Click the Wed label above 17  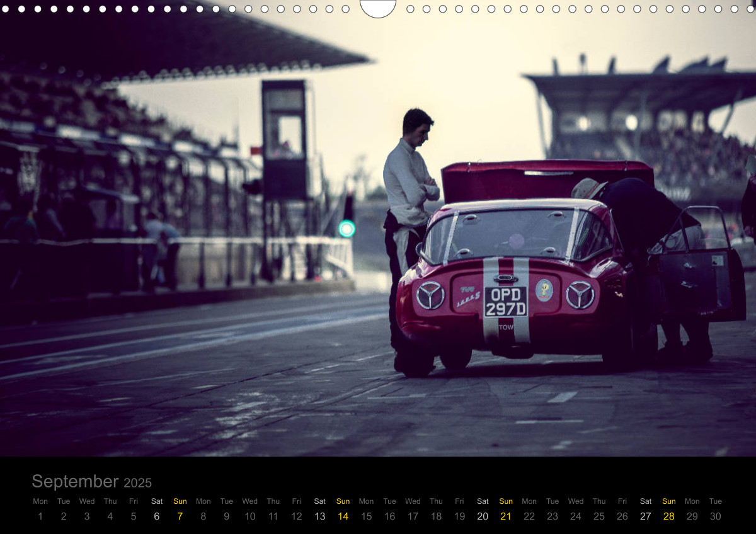point(413,501)
